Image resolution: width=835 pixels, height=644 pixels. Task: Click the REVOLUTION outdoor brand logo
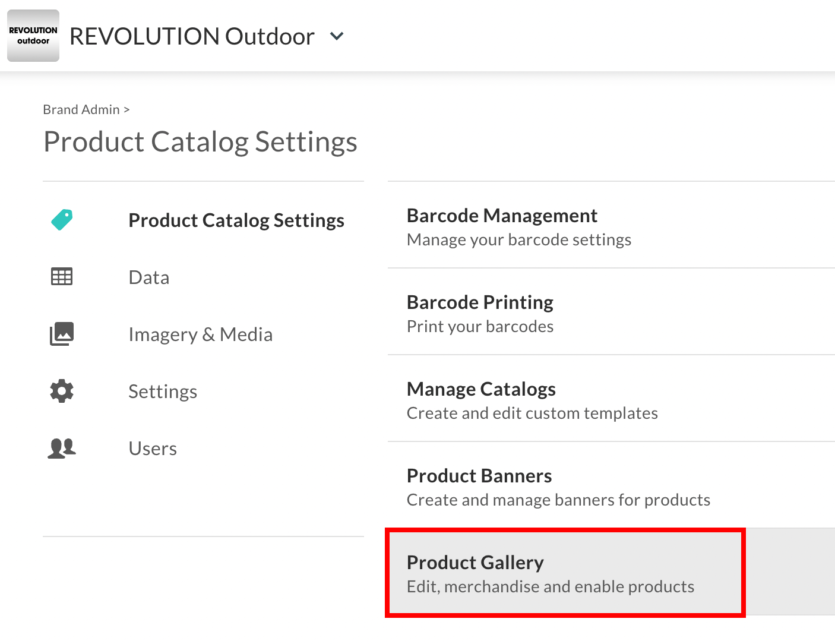(x=33, y=36)
